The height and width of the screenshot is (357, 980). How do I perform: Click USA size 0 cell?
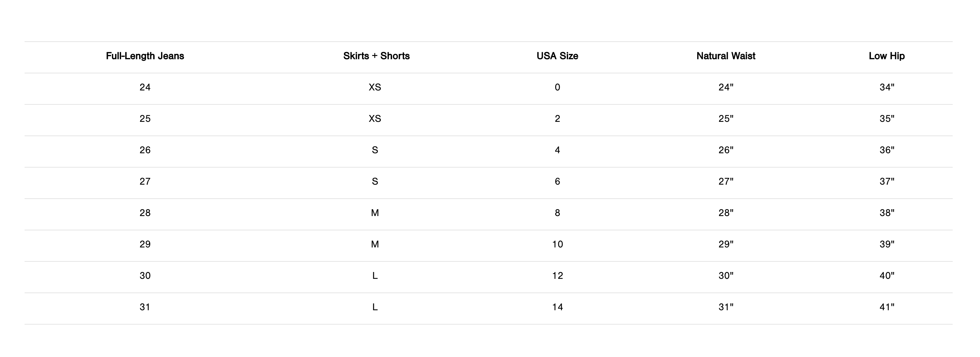click(x=557, y=87)
